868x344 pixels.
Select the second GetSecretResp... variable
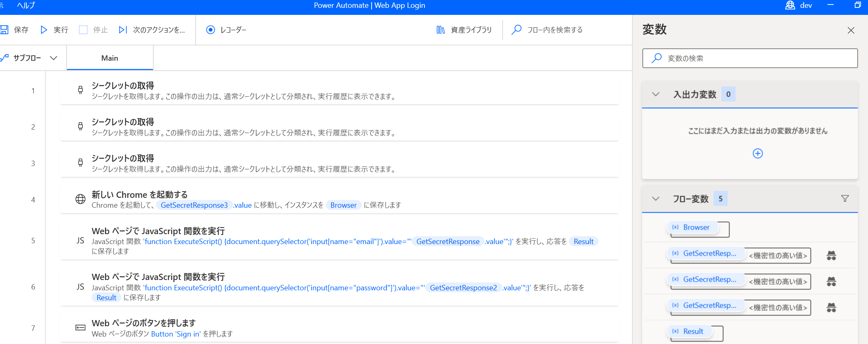point(705,279)
